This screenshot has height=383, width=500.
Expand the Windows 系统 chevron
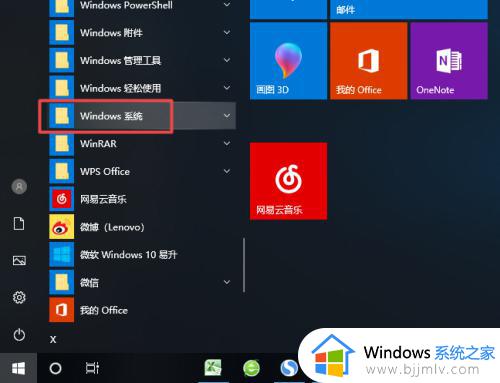227,116
